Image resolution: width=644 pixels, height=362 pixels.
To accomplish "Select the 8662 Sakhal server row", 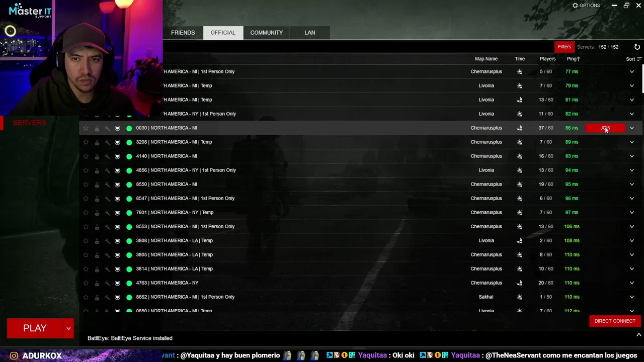I will (x=360, y=297).
